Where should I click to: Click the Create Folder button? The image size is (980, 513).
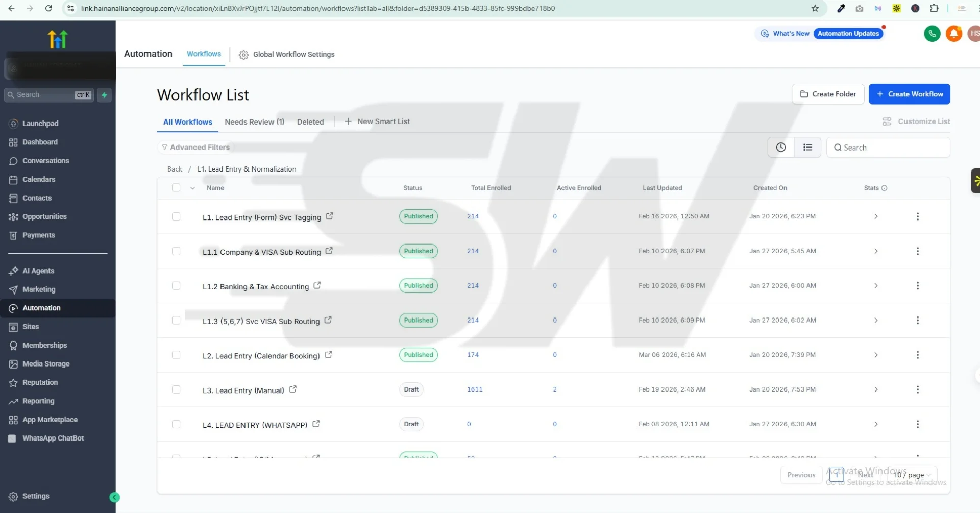point(827,94)
